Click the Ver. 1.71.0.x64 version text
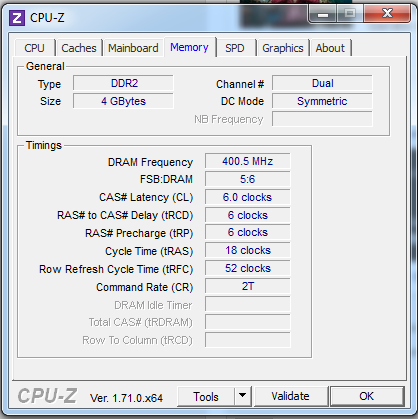 [x=126, y=398]
